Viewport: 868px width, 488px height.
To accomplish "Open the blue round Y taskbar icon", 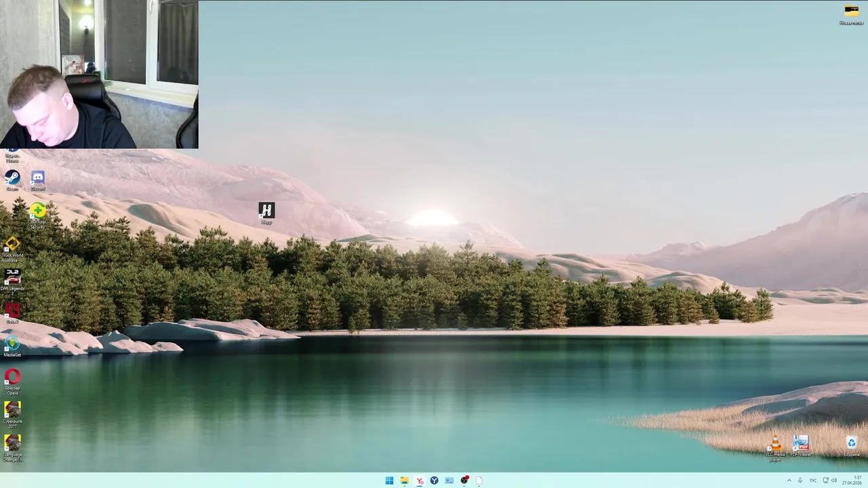I will point(434,481).
